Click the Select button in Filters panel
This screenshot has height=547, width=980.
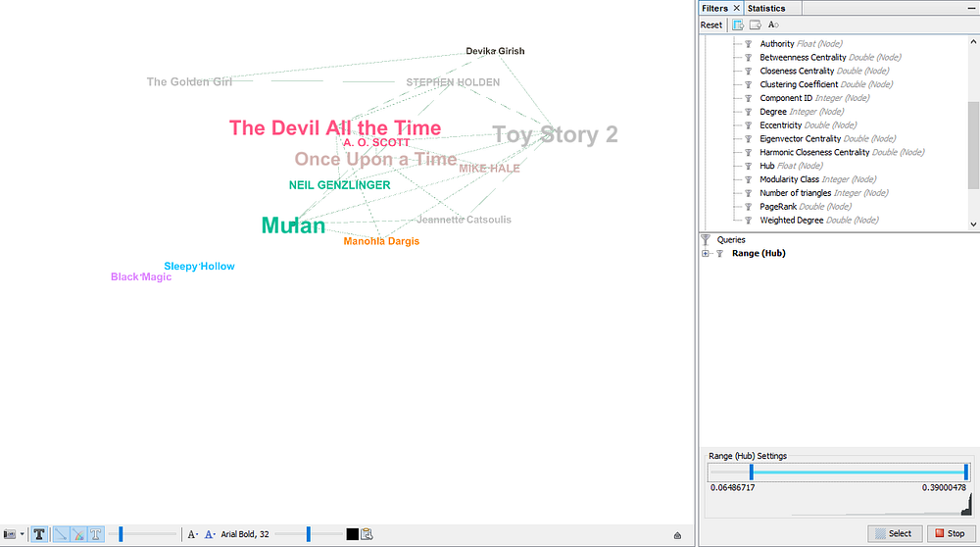coord(895,533)
